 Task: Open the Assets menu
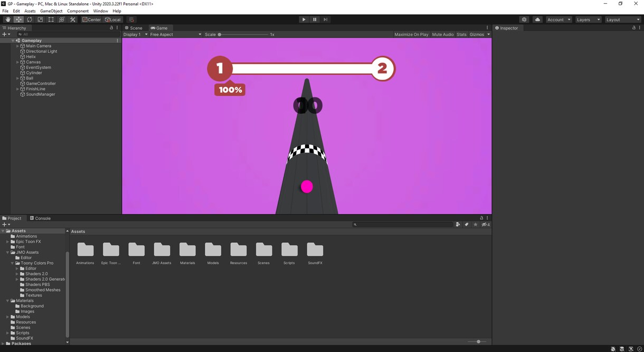coord(30,11)
